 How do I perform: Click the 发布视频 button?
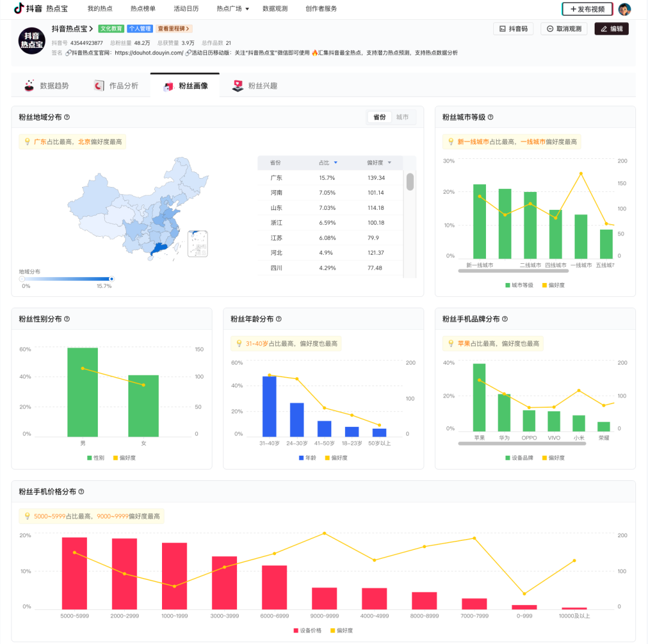coord(587,8)
